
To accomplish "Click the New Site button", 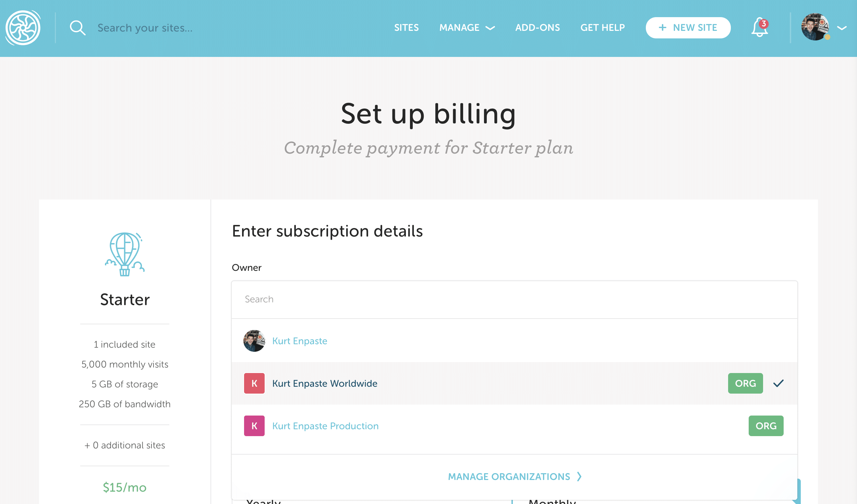I will (x=688, y=28).
